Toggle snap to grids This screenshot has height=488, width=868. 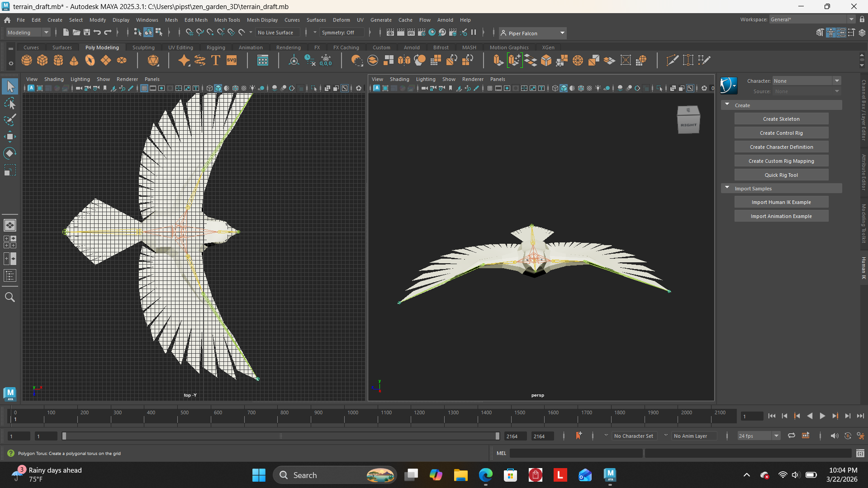[x=190, y=33]
